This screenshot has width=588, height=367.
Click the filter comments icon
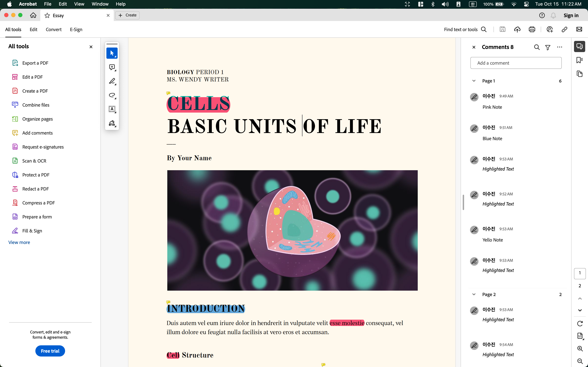[x=548, y=47]
